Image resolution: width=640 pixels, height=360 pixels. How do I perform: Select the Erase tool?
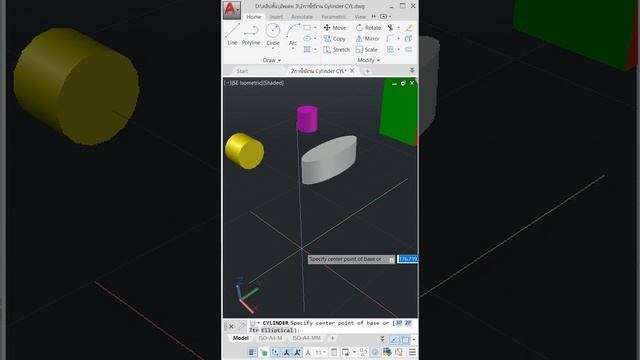[409, 28]
